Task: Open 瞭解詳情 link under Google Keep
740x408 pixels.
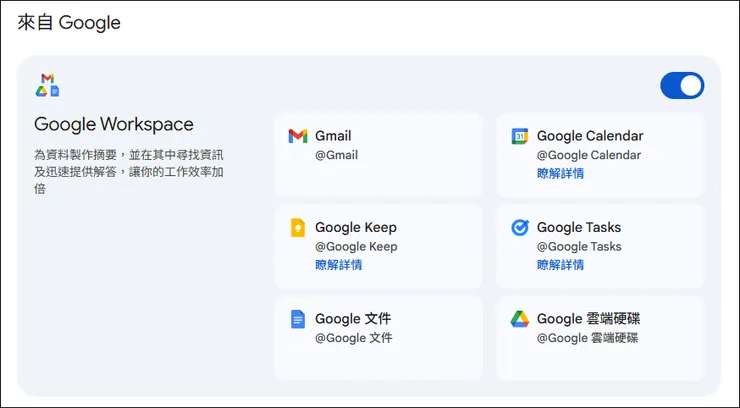Action: pyautogui.click(x=338, y=265)
